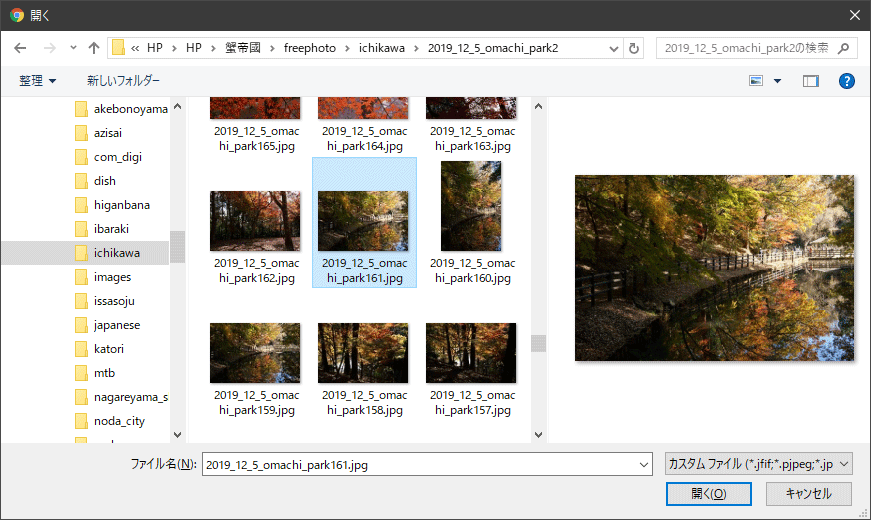Image resolution: width=871 pixels, height=520 pixels.
Task: Select the japanese folder
Action: [x=107, y=325]
